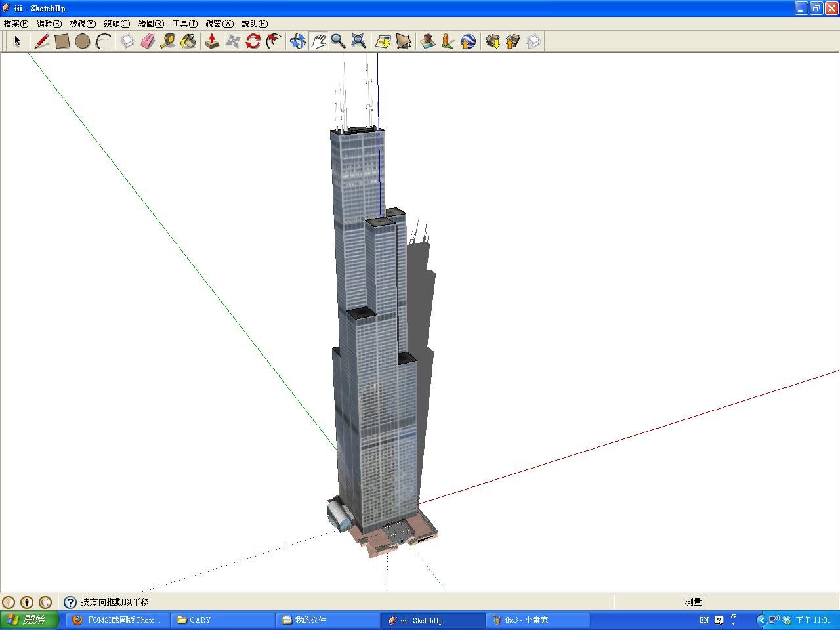Open the 工具(T) tools menu
840x630 pixels.
(x=184, y=24)
